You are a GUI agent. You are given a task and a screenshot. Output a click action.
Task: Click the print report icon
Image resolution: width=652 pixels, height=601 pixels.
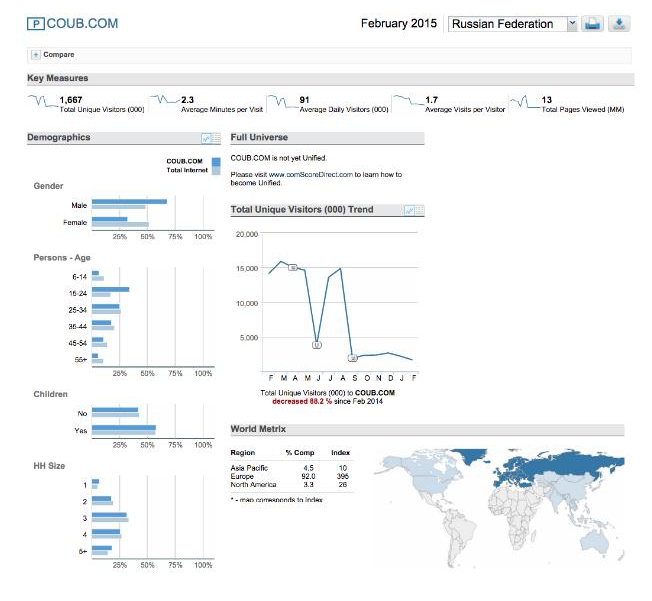(593, 24)
